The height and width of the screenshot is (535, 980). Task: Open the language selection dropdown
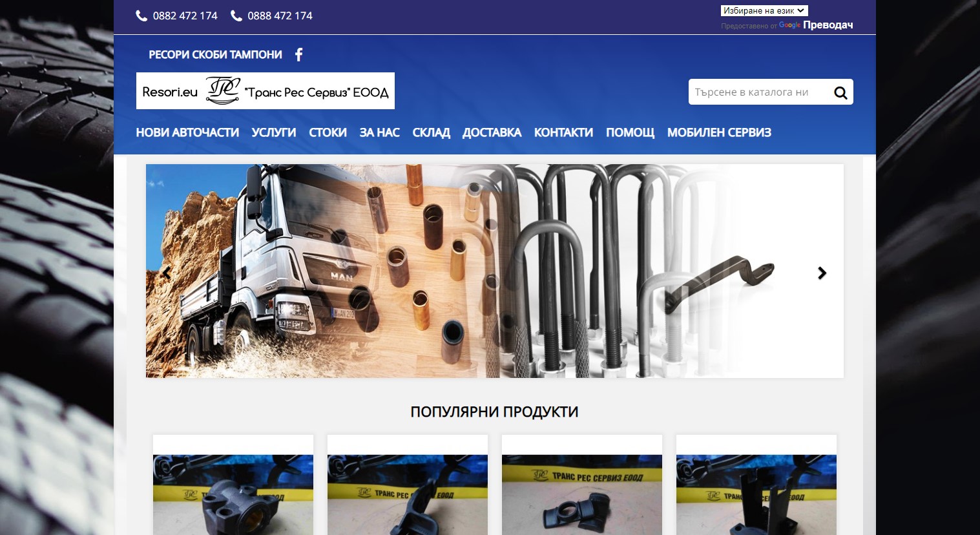(x=764, y=11)
